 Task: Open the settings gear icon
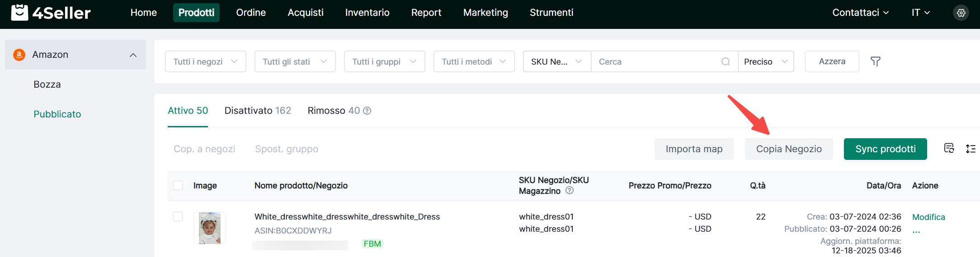coord(961,13)
